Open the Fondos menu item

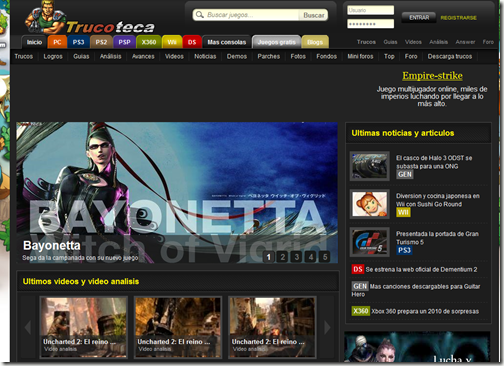click(326, 56)
